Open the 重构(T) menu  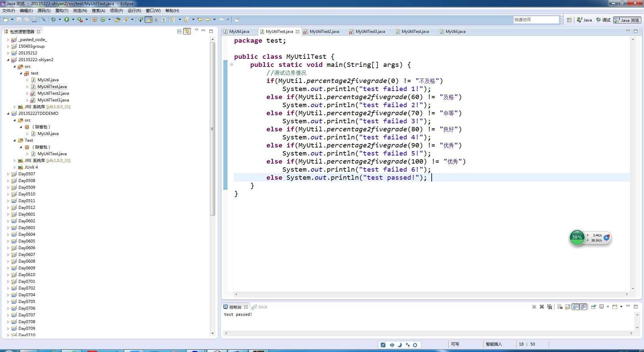click(62, 11)
